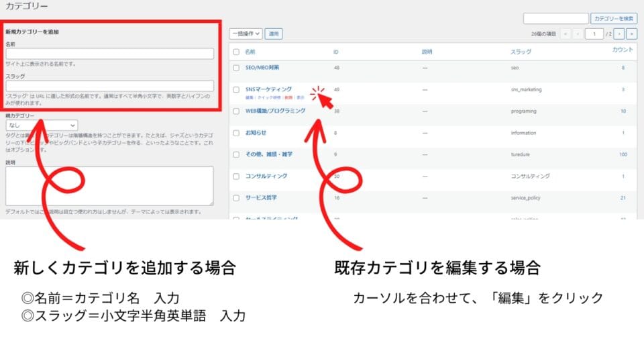Focus the スラッグ input for new category

pos(109,86)
